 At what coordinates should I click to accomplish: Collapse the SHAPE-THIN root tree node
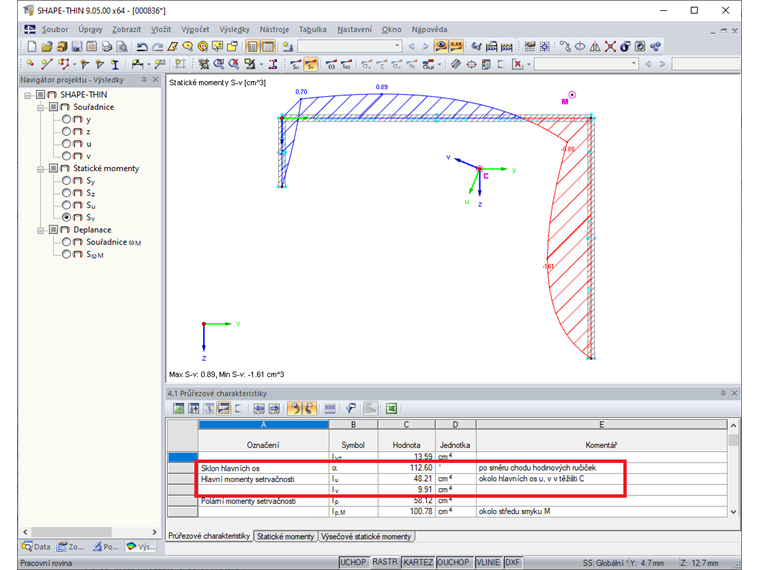[x=28, y=95]
